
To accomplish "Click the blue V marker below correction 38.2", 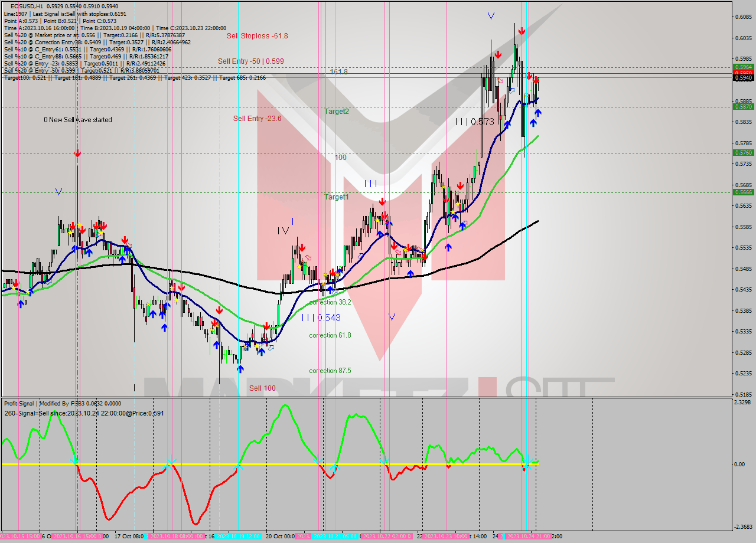I will point(392,317).
